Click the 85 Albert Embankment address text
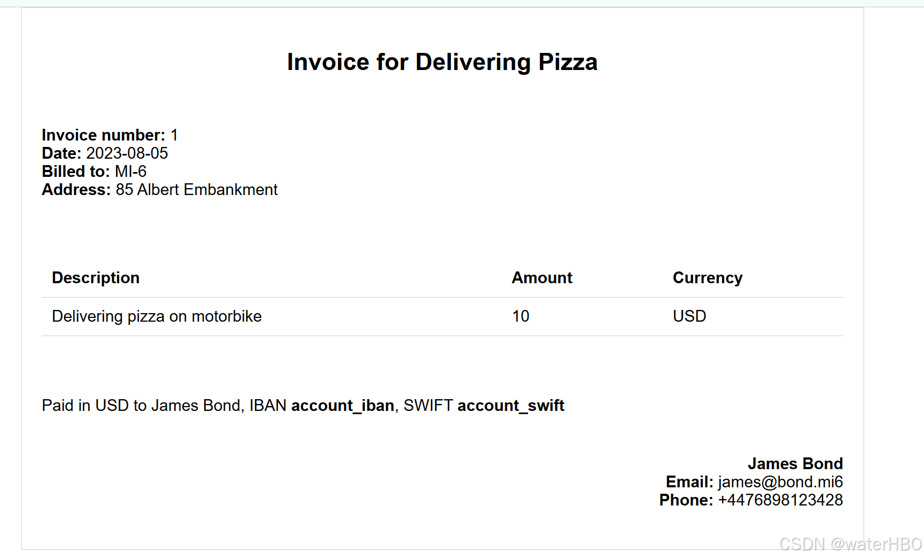924x560 pixels. click(197, 190)
